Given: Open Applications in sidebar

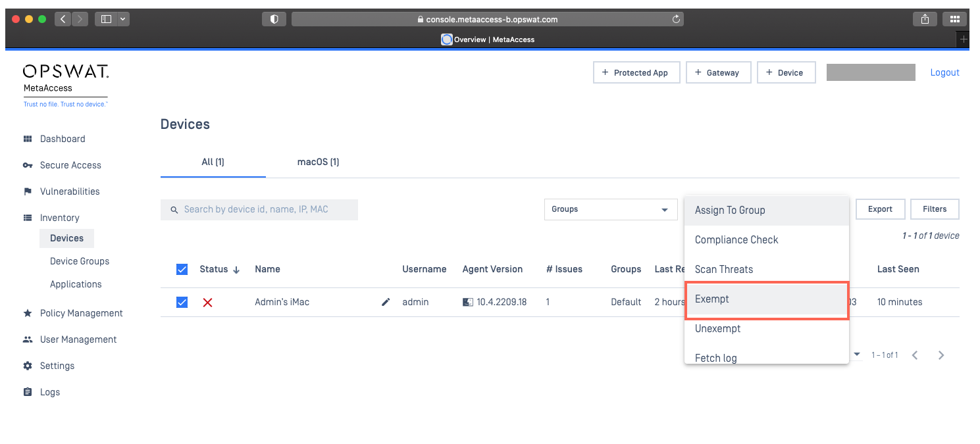Looking at the screenshot, I should [76, 284].
